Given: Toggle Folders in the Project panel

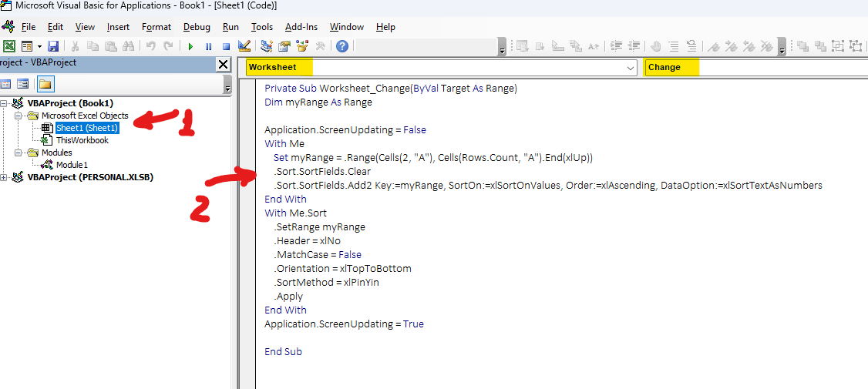Looking at the screenshot, I should [45, 84].
